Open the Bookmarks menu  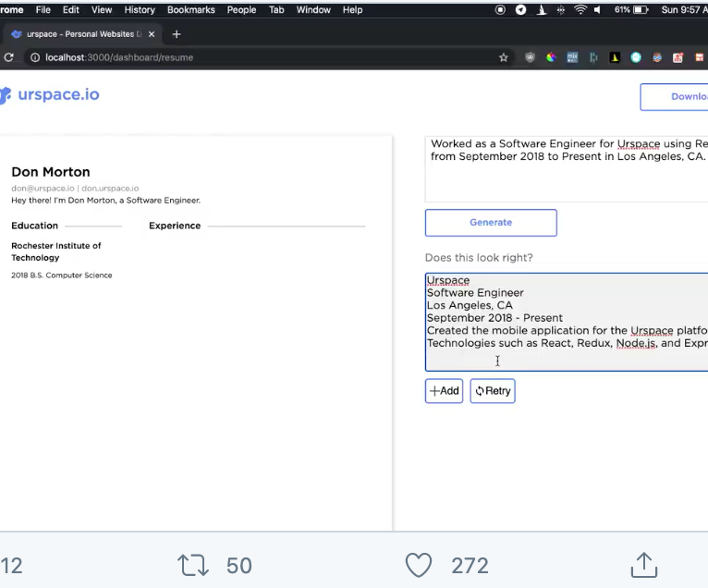(x=190, y=9)
